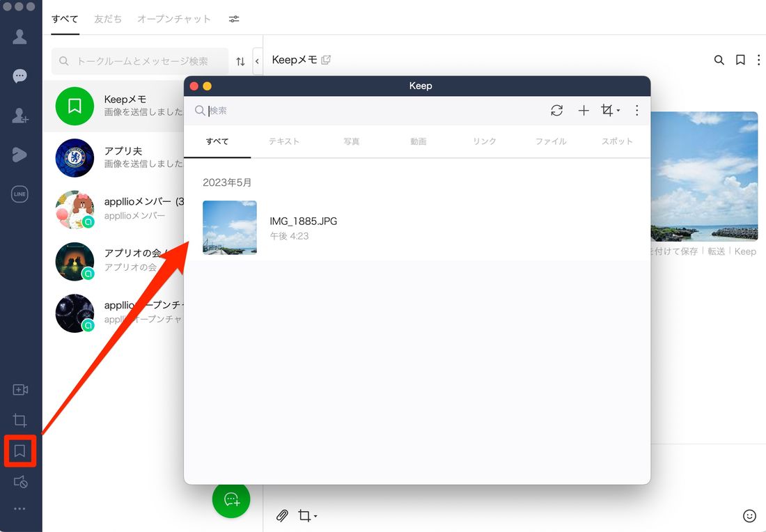The height and width of the screenshot is (532, 766).
Task: Open the emoji sticker picker
Action: pyautogui.click(x=749, y=516)
